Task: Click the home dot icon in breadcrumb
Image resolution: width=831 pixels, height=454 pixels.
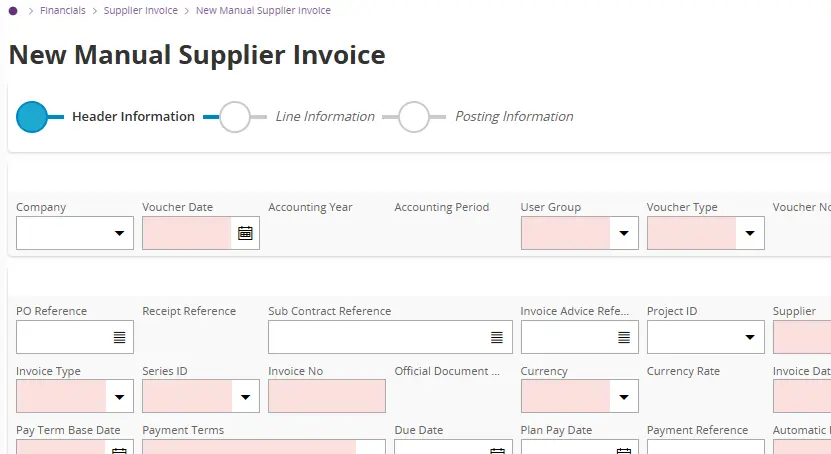Action: [12, 11]
